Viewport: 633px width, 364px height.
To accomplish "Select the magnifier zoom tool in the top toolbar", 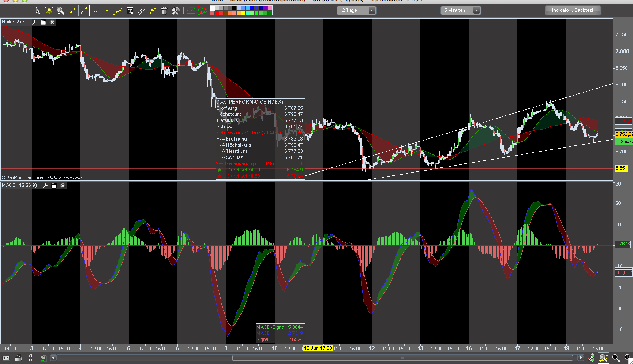I will pos(61,11).
